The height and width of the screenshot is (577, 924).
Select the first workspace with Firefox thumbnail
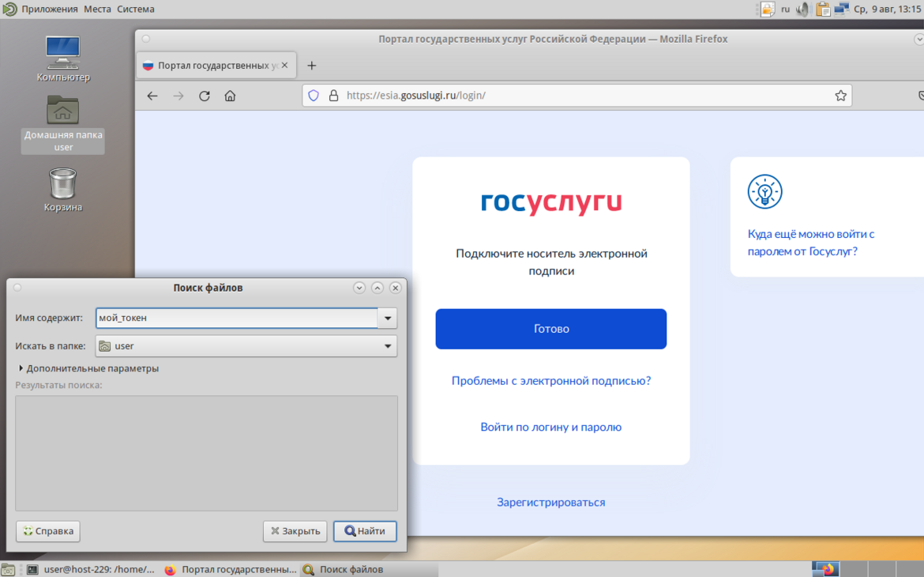[x=825, y=569]
